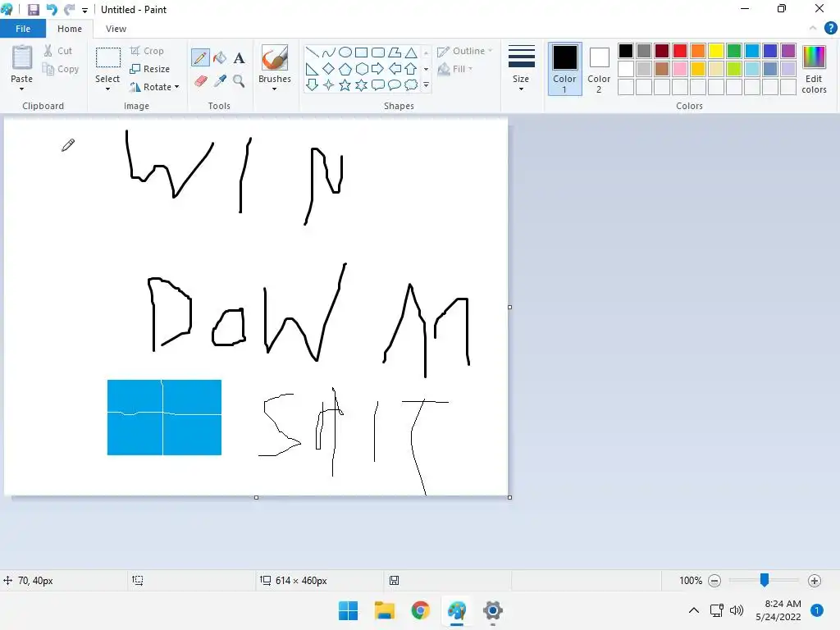Choose the Triangle shape
Image resolution: width=840 pixels, height=630 pixels.
pos(411,52)
